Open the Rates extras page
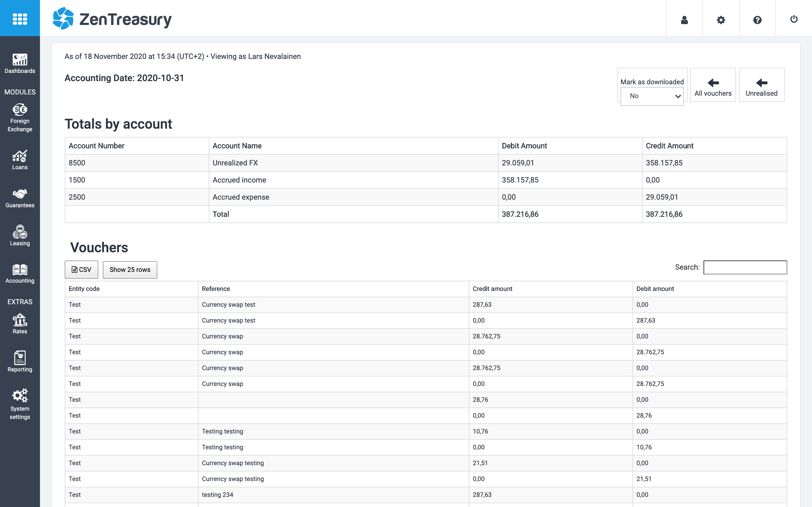The height and width of the screenshot is (507, 812). click(x=20, y=324)
